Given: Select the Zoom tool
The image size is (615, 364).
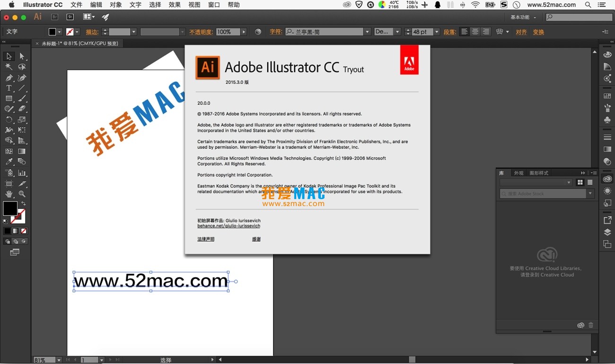Looking at the screenshot, I should pyautogui.click(x=22, y=194).
